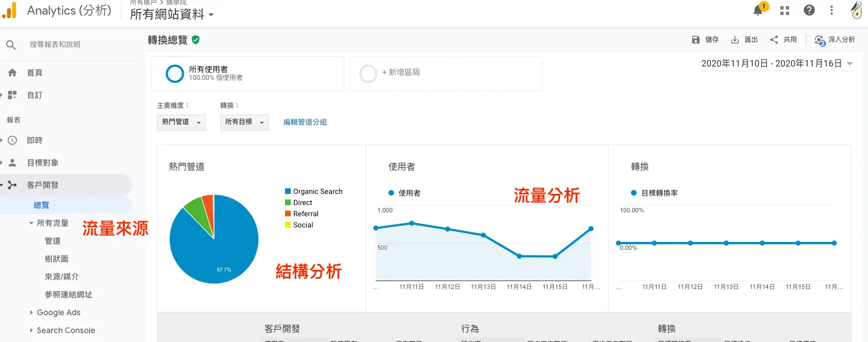Click the search magnifier icon in sidebar
The image size is (868, 342).
(x=11, y=45)
